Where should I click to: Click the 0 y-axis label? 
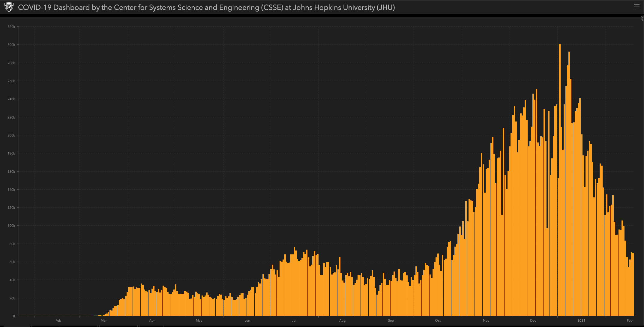tap(14, 316)
